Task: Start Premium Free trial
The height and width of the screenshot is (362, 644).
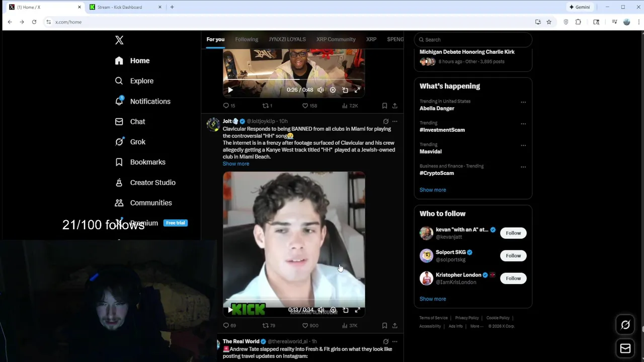Action: coord(176,223)
